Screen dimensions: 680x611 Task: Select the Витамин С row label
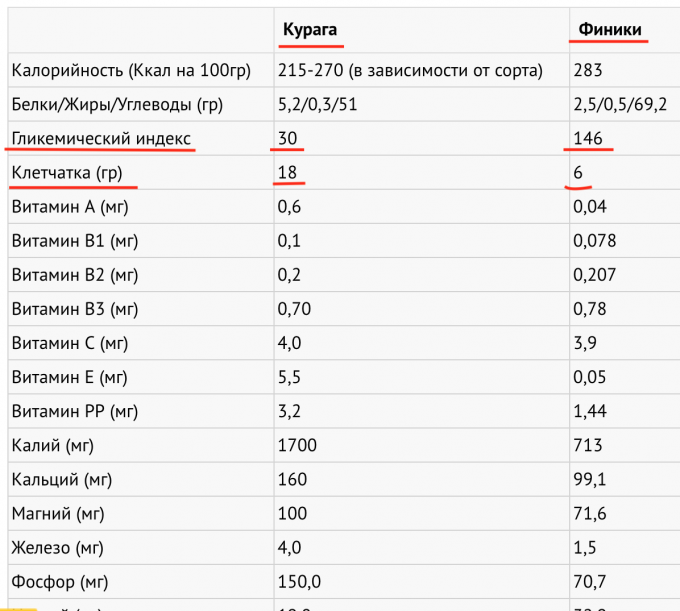click(70, 343)
